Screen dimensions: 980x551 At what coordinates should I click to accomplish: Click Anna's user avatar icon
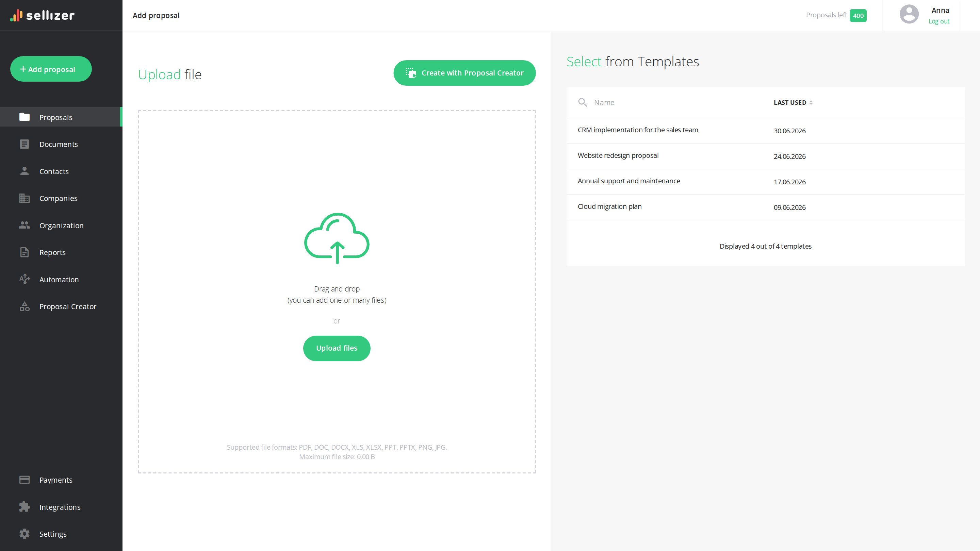[x=909, y=14]
